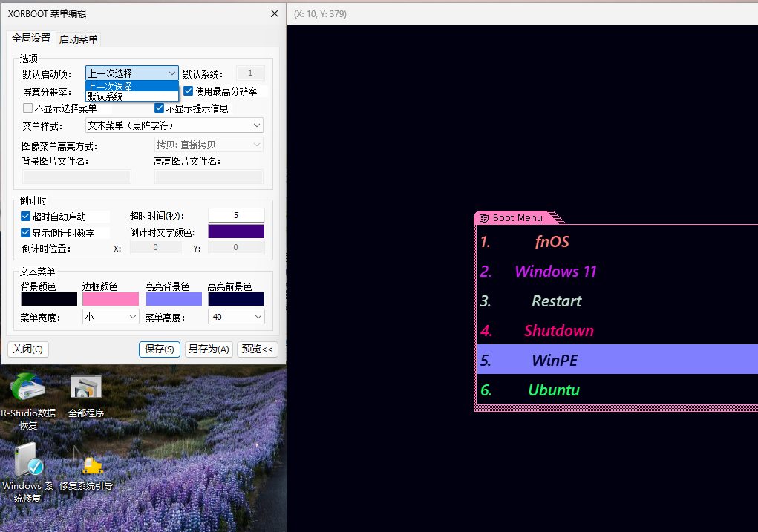Change the 背景颜色 swatch
The width and height of the screenshot is (758, 532).
coord(49,298)
